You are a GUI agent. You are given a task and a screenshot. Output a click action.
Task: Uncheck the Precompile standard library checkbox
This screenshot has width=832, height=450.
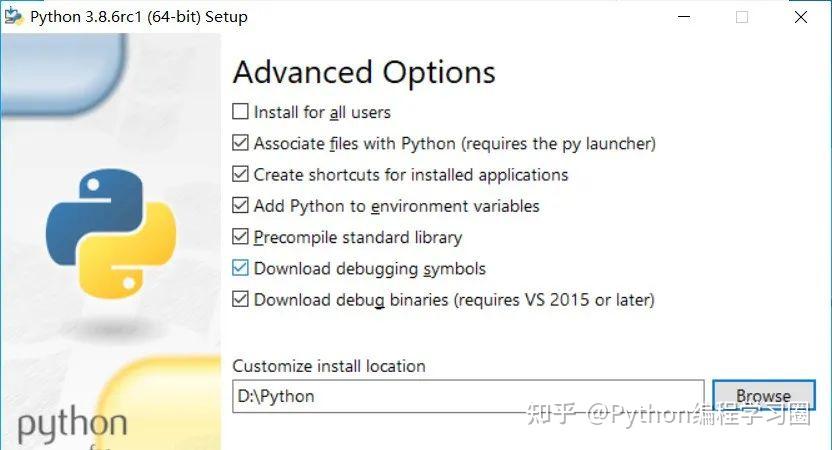[240, 237]
